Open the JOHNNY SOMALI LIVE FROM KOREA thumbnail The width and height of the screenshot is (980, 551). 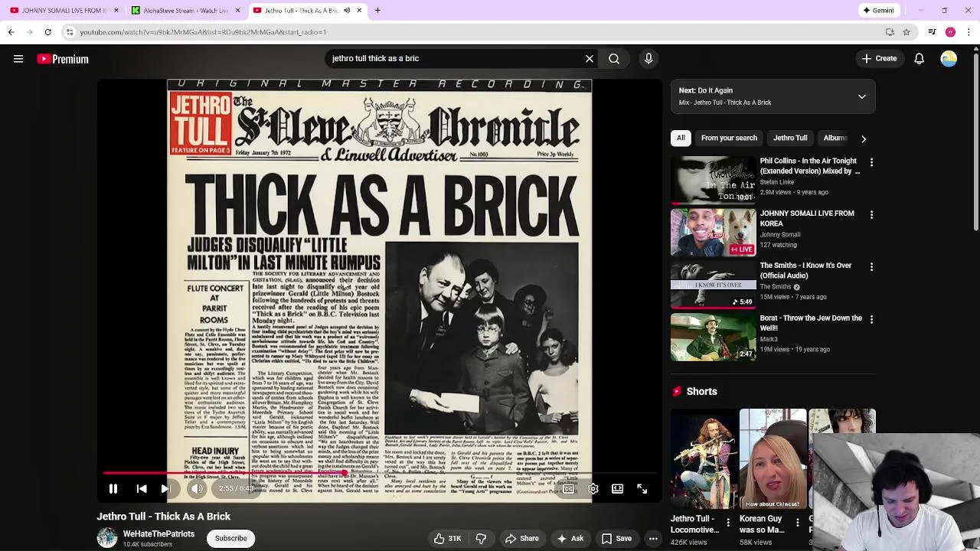tap(713, 233)
